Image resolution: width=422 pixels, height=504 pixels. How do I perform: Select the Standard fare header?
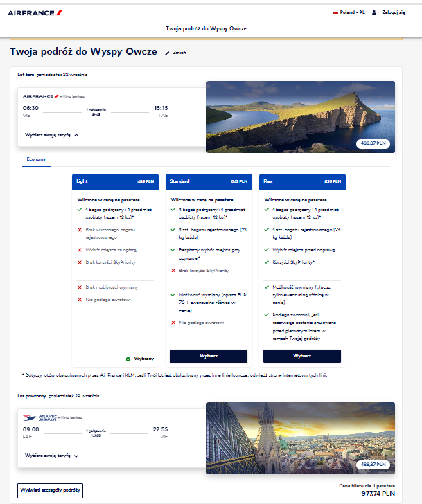pos(209,181)
